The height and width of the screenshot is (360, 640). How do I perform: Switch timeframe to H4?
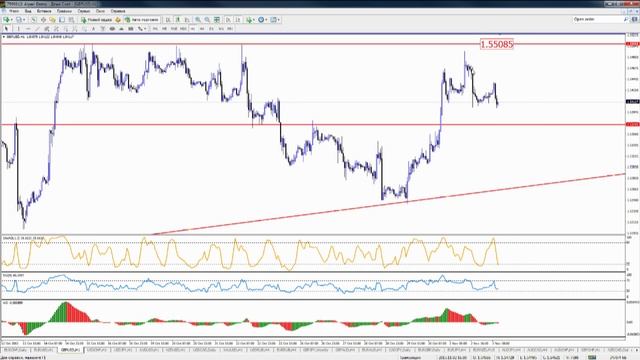pyautogui.click(x=202, y=29)
